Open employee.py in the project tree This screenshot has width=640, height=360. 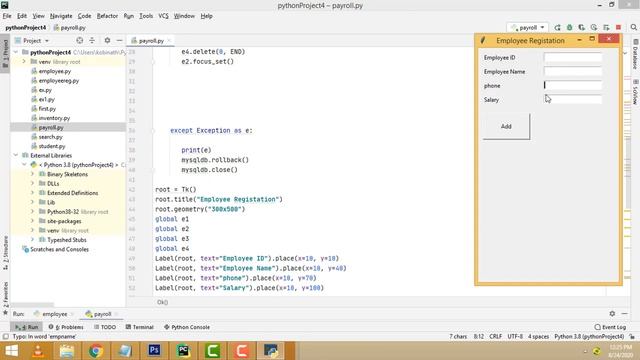55,71
